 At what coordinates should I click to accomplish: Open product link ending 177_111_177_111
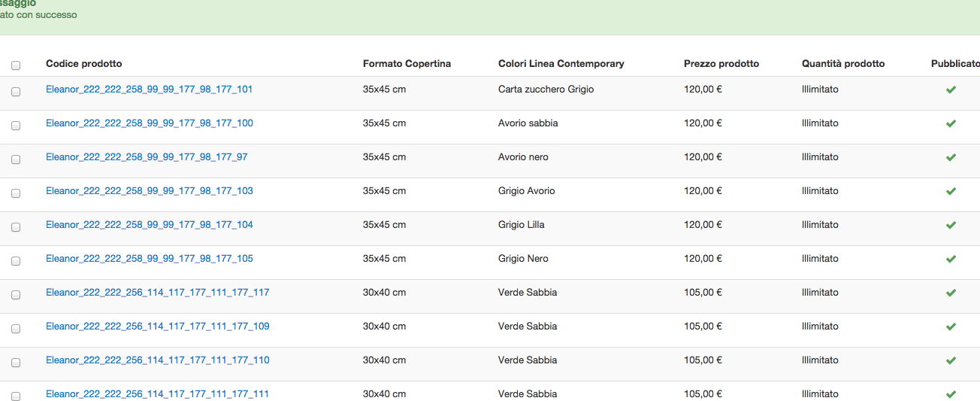pyautogui.click(x=157, y=394)
